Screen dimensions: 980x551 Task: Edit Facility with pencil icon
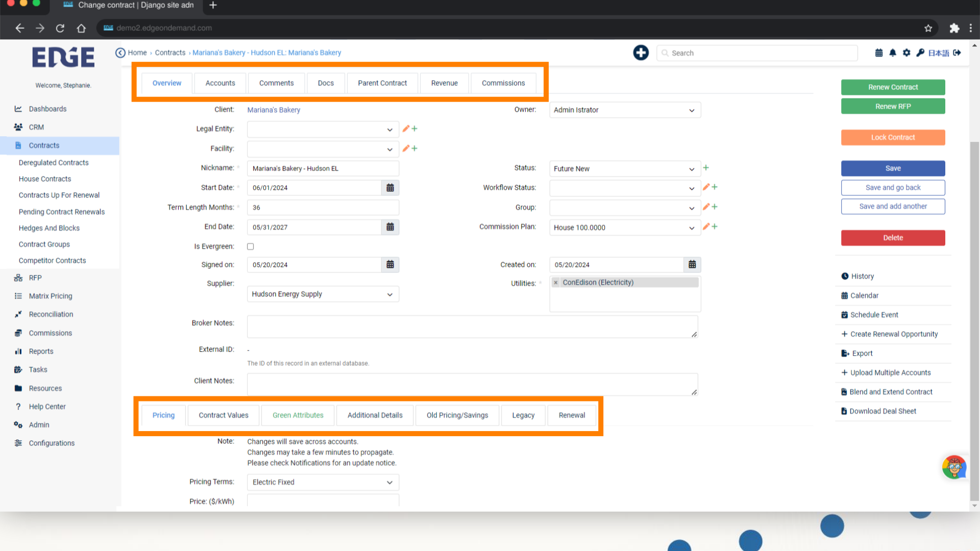[406, 148]
